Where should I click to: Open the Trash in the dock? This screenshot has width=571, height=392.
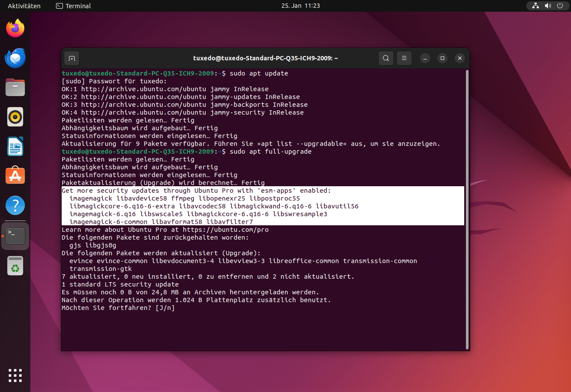(x=15, y=266)
